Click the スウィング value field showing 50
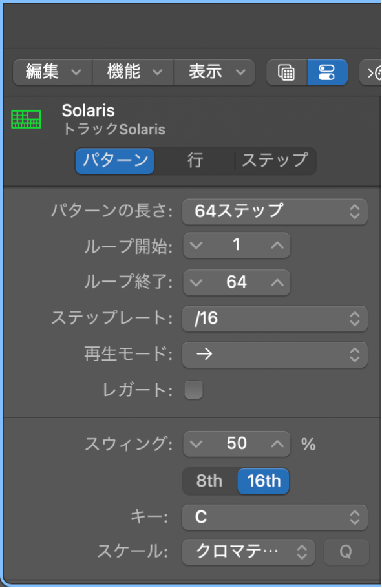The height and width of the screenshot is (588, 382). [x=237, y=443]
